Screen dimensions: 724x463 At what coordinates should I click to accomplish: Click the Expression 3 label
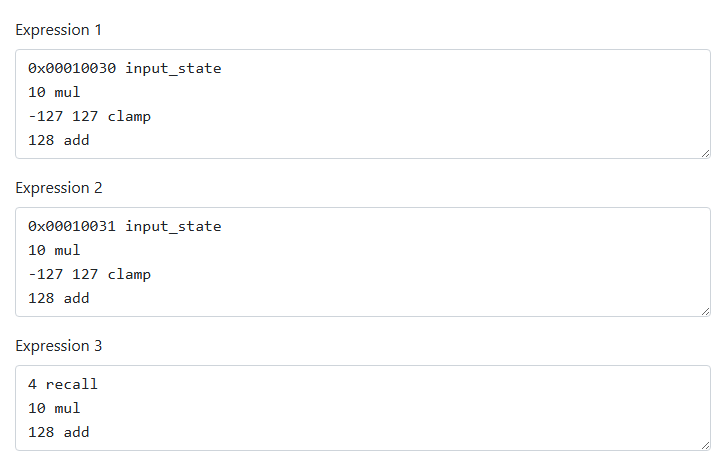[x=59, y=346]
